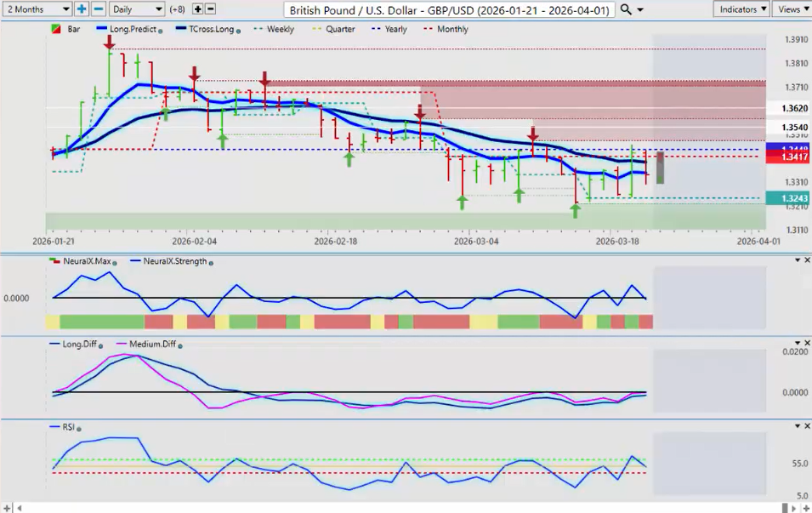This screenshot has width=812, height=513.
Task: Click the Bar legend color swatch
Action: 55,29
